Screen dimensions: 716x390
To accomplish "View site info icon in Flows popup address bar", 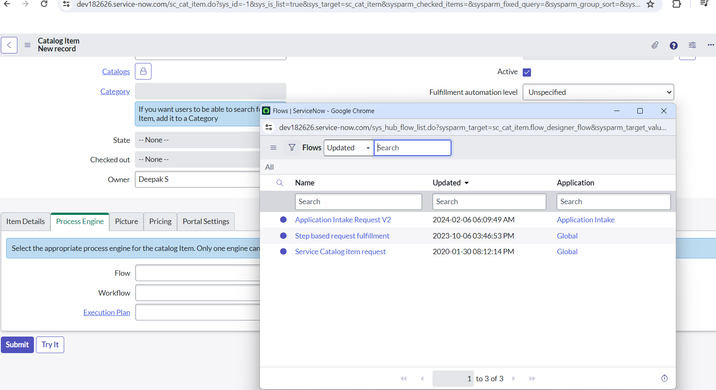I will click(268, 127).
